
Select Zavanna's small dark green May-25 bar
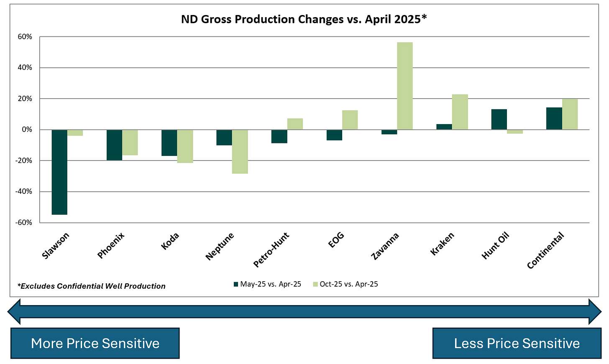[x=389, y=132]
